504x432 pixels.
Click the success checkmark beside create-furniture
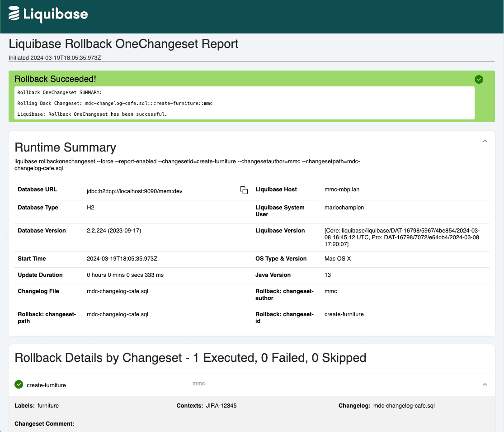point(19,384)
